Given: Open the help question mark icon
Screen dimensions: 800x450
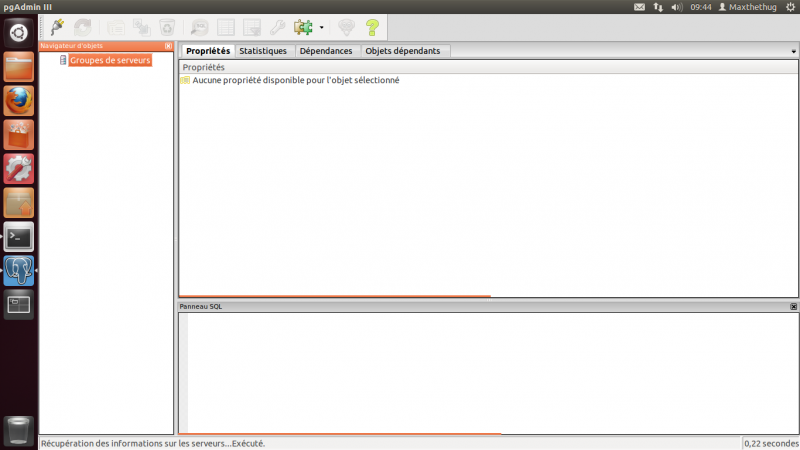Looking at the screenshot, I should pyautogui.click(x=372, y=27).
